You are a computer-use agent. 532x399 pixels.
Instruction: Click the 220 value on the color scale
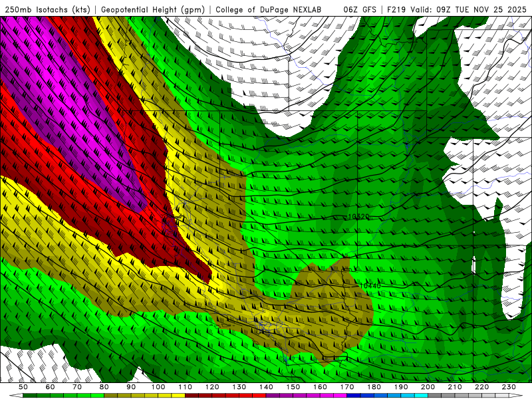[x=481, y=387]
